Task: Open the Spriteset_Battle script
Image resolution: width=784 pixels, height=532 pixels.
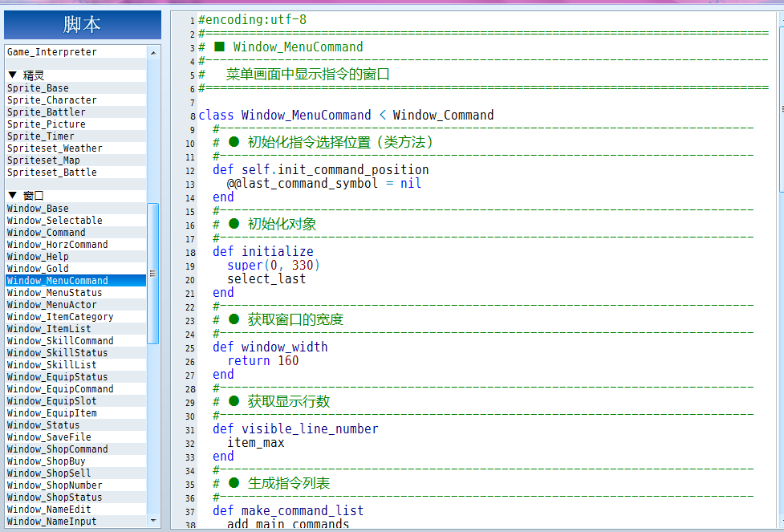Action: 76,172
